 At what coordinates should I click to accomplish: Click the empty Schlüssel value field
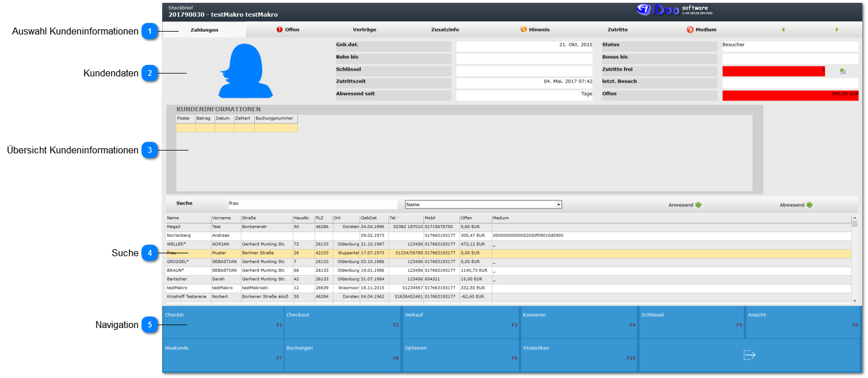point(524,71)
